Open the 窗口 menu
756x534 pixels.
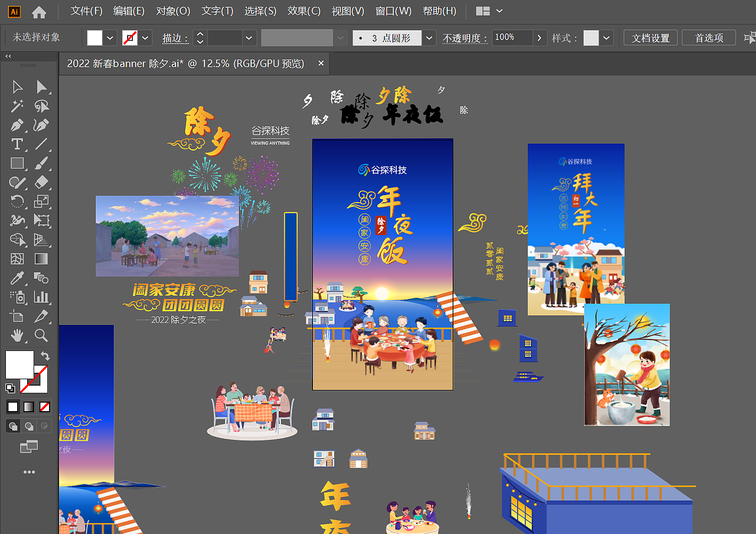[x=393, y=11]
